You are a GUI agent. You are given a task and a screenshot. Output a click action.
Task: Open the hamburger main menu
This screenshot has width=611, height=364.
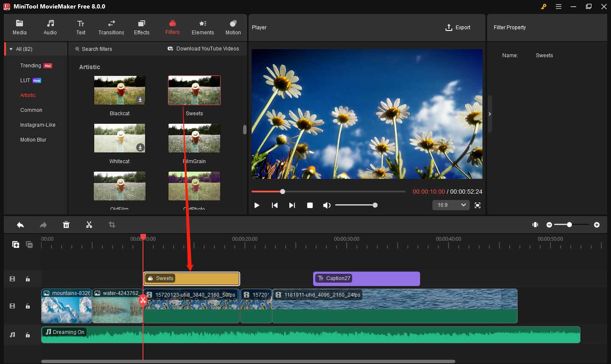point(558,6)
